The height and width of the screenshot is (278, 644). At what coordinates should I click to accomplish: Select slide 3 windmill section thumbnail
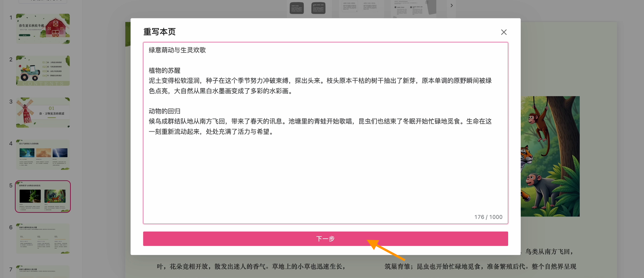pos(43,113)
